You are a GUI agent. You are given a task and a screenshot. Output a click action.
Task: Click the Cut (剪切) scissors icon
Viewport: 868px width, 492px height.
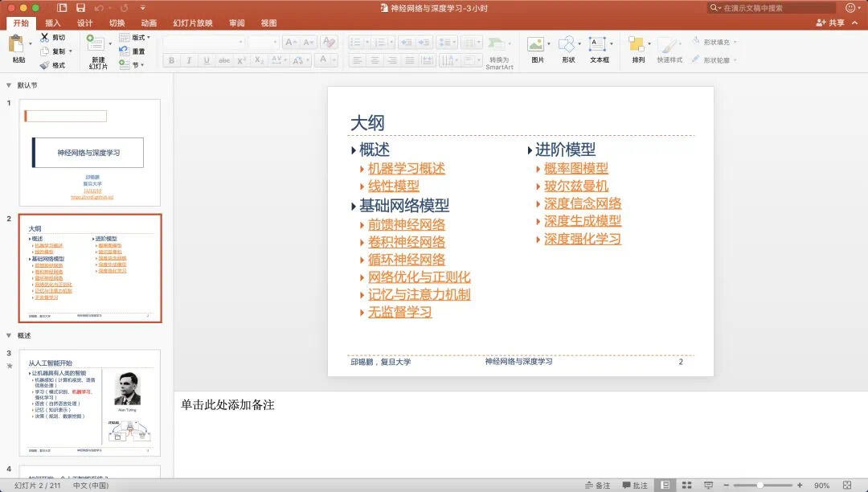point(45,37)
